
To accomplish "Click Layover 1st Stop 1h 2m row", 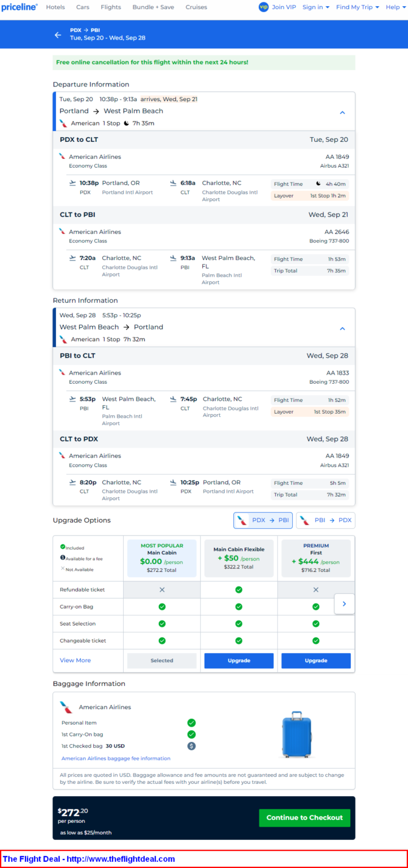I will 310,196.
